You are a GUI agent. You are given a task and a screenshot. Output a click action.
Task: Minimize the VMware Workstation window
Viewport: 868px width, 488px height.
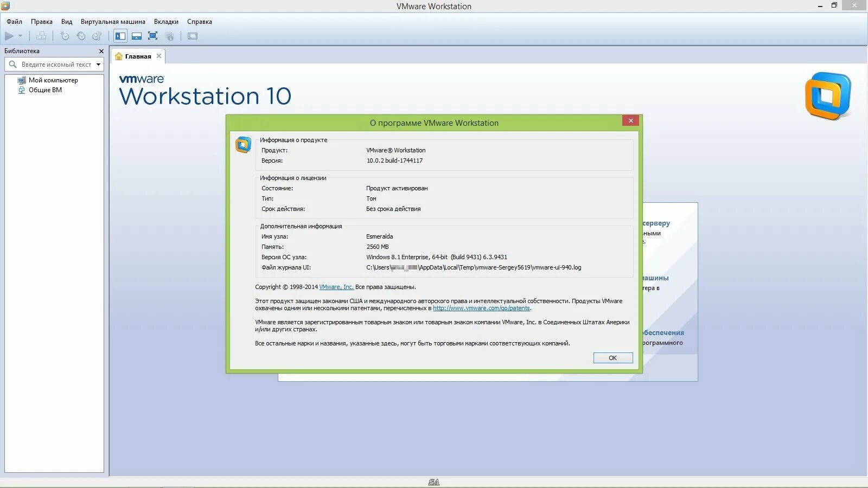[x=820, y=6]
